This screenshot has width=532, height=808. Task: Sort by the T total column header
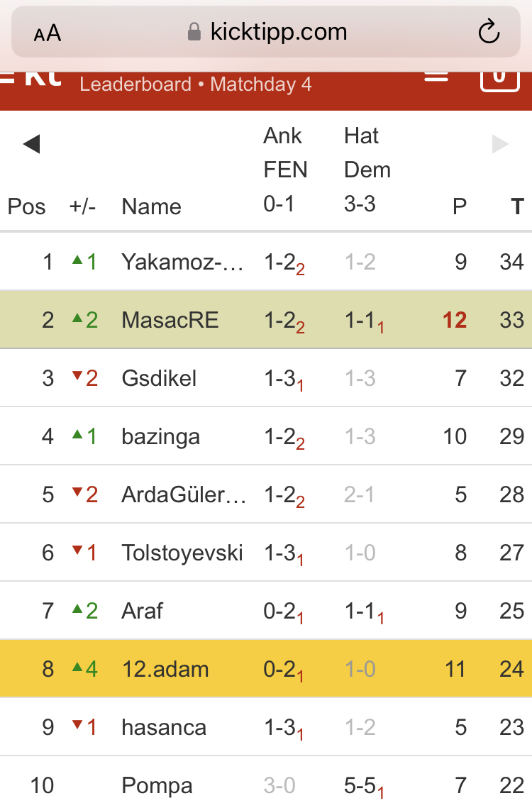point(517,207)
